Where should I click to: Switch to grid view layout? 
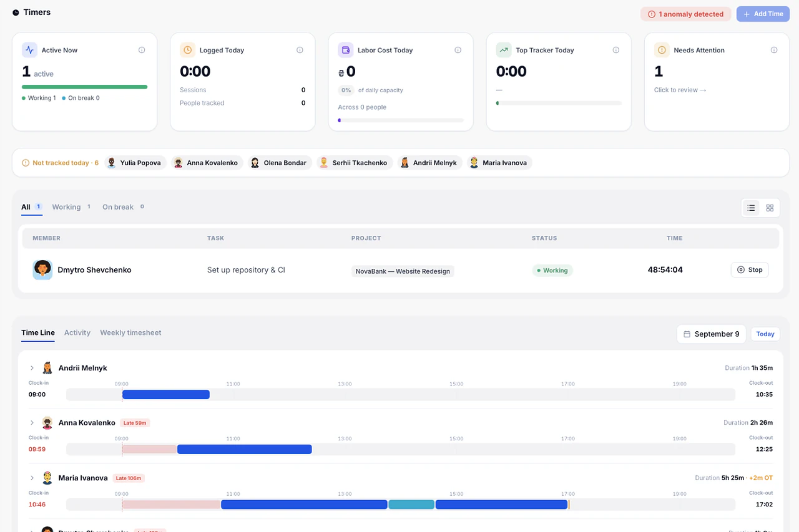(x=770, y=208)
